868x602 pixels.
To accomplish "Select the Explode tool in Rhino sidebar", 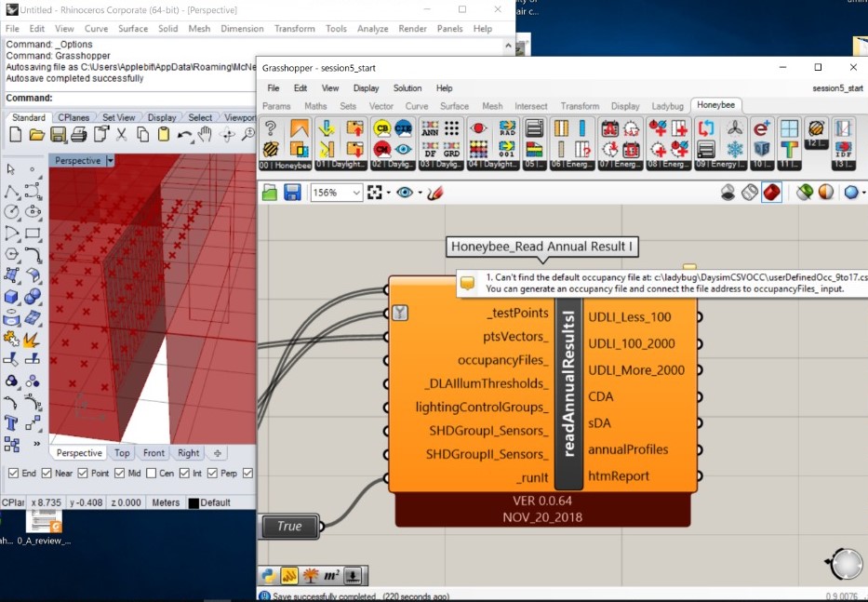I will coord(32,339).
